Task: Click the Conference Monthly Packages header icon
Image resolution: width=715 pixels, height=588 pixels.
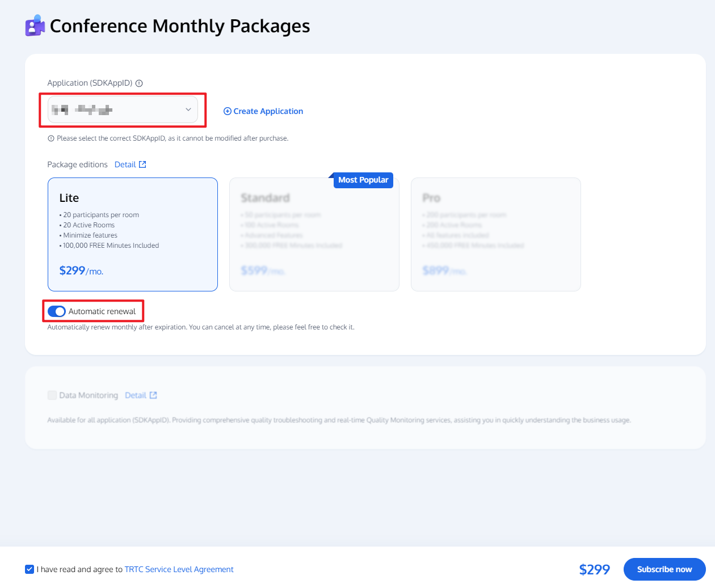Action: 35,25
